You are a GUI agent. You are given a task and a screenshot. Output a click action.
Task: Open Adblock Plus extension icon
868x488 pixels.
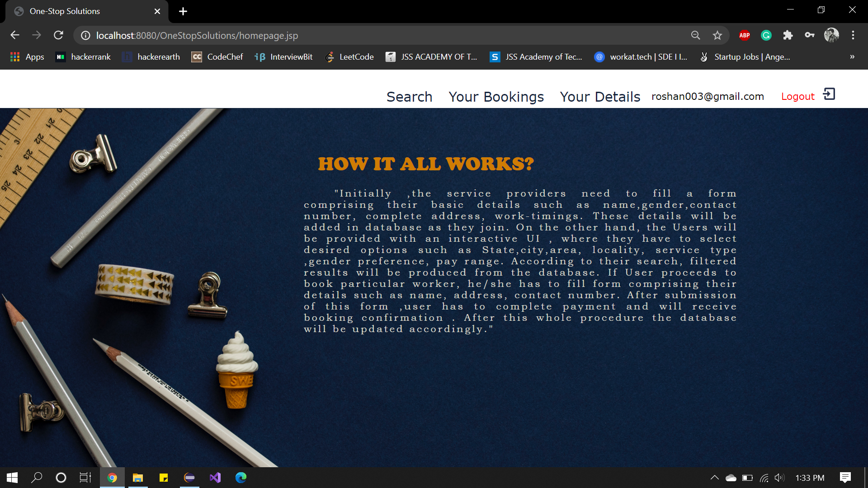pyautogui.click(x=744, y=35)
